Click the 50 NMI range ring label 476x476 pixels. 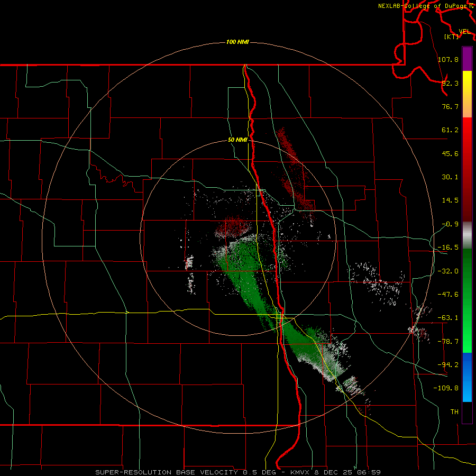point(237,140)
